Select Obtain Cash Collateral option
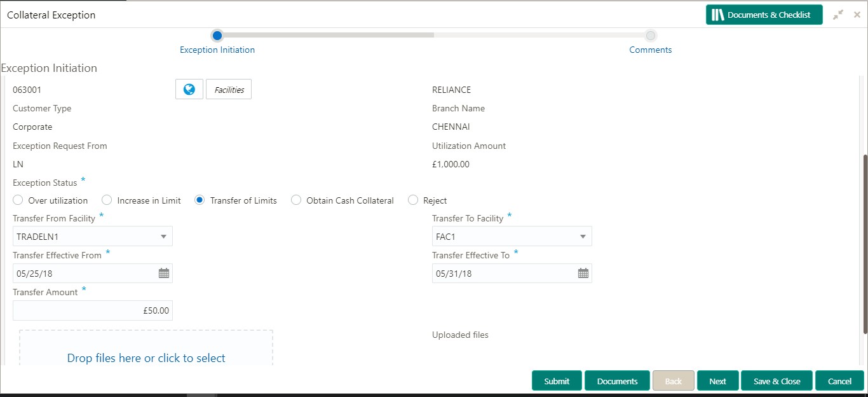The height and width of the screenshot is (397, 868). (296, 200)
